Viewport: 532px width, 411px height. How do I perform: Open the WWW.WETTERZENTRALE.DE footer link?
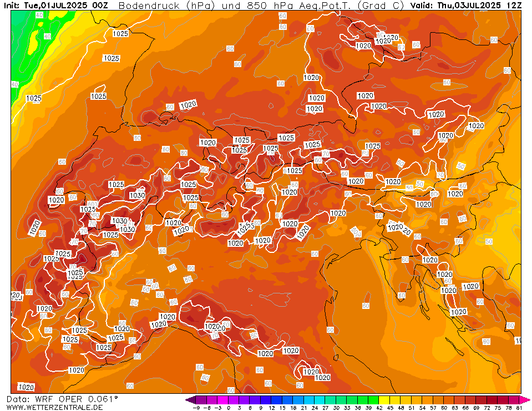point(54,407)
